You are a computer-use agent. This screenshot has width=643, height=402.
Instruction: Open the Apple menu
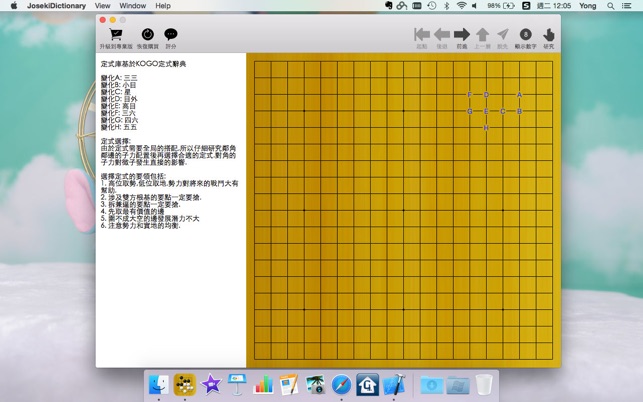click(x=14, y=6)
